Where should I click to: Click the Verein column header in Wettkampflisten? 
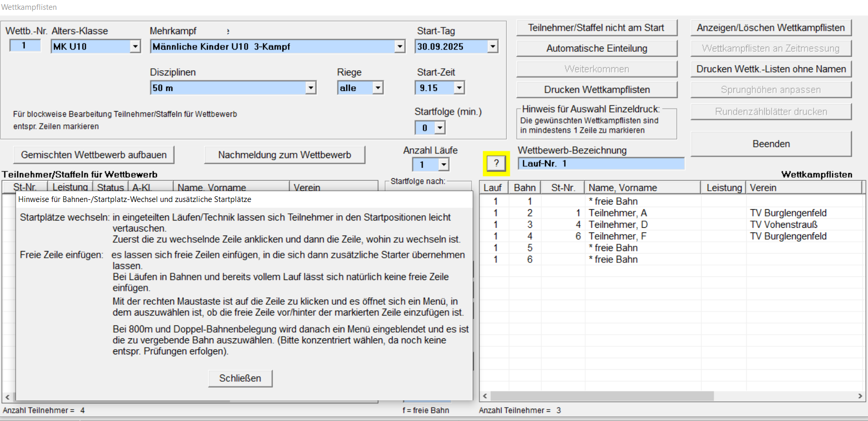[802, 188]
